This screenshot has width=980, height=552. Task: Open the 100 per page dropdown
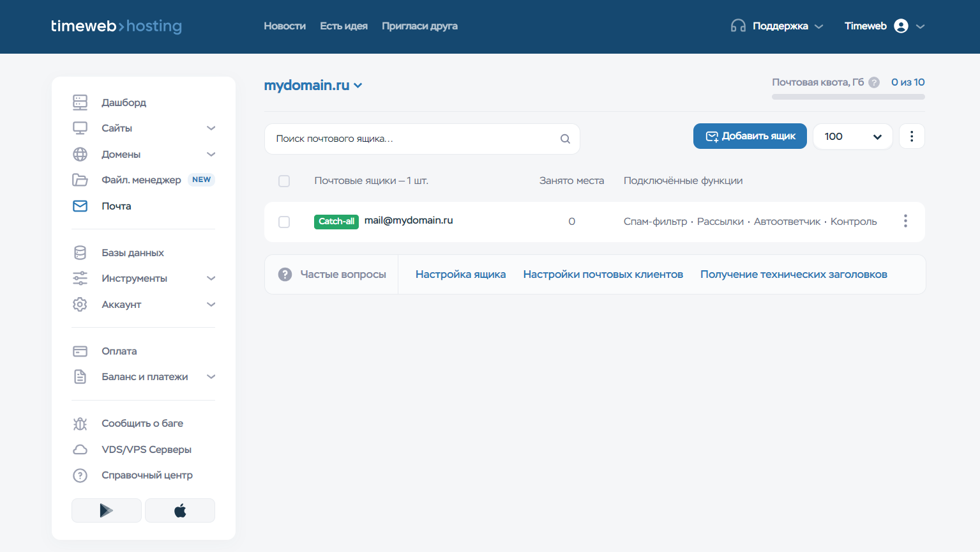tap(852, 136)
